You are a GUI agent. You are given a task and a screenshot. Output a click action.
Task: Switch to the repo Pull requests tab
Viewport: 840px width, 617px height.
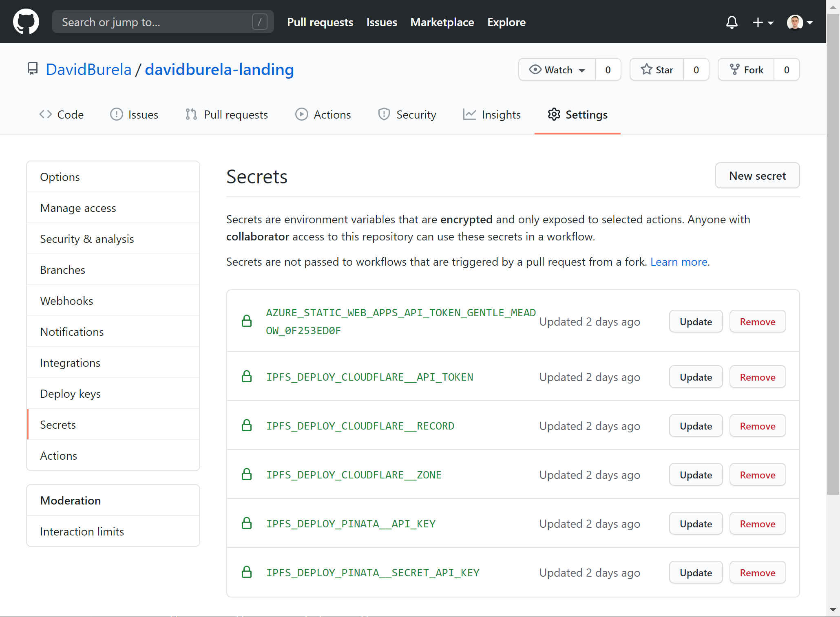(x=227, y=115)
